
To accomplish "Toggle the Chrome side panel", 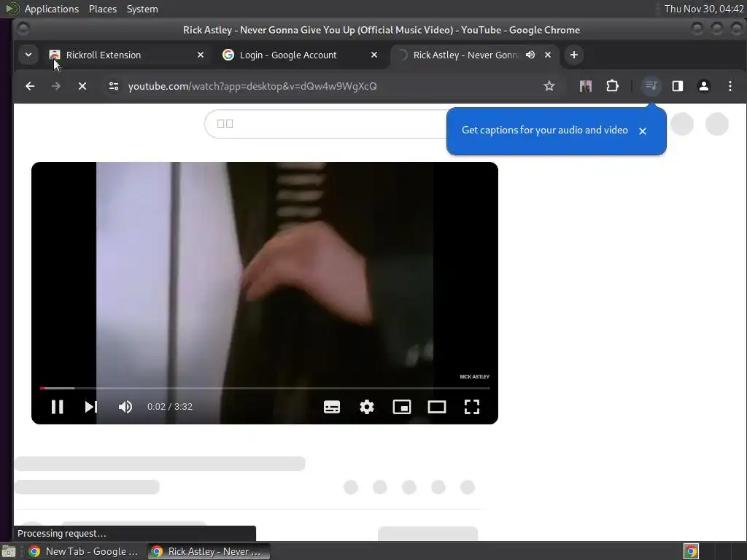I will point(678,86).
